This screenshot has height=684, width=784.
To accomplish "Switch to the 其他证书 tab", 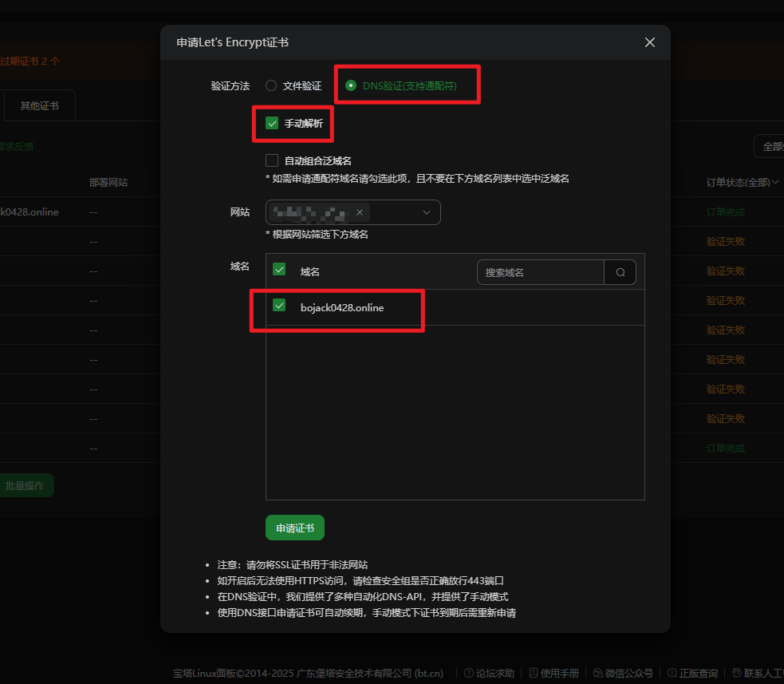I will tap(39, 105).
